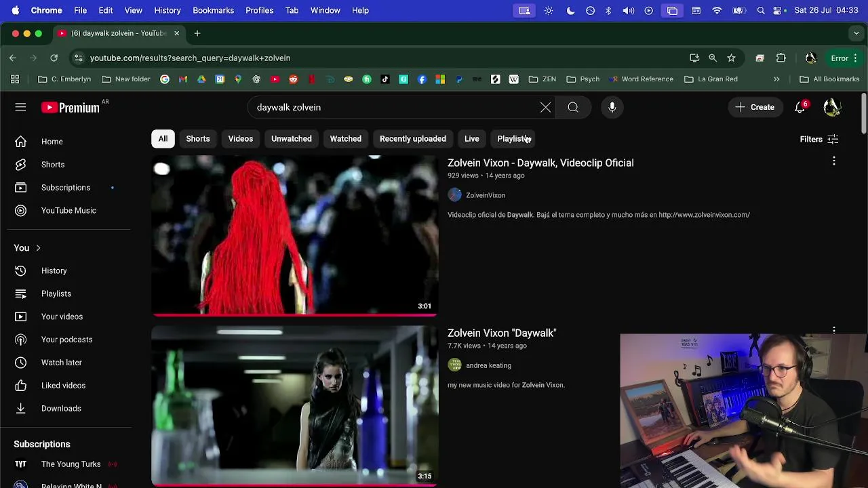
Task: Select the Shorts filter chip
Action: point(198,139)
